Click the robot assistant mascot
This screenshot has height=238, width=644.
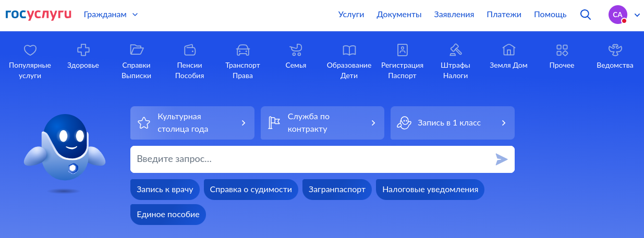(x=65, y=148)
